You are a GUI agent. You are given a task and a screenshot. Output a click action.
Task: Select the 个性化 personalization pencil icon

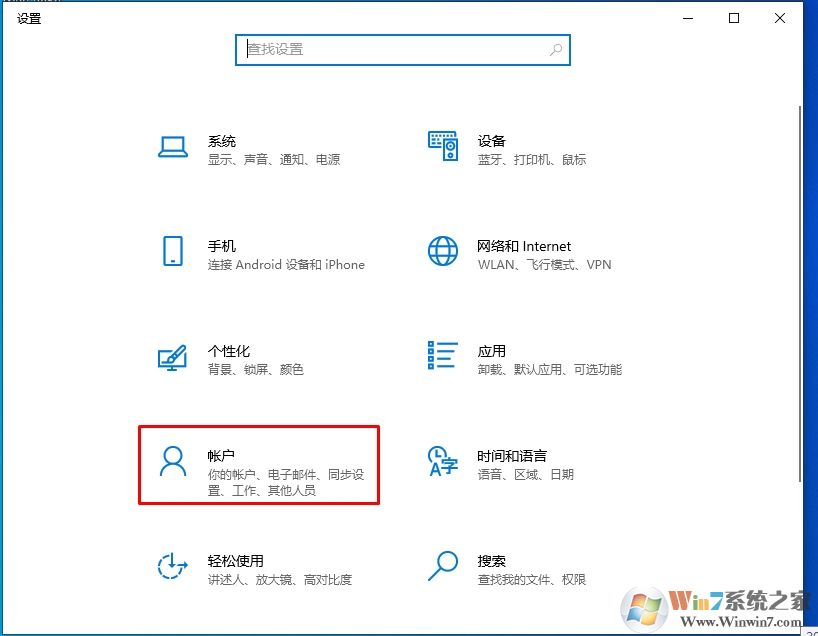(x=173, y=358)
